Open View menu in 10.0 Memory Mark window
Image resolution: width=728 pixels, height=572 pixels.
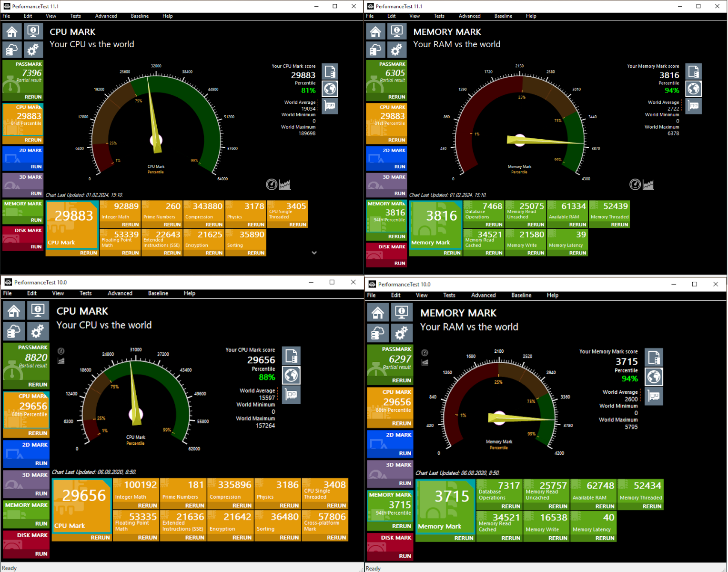422,295
